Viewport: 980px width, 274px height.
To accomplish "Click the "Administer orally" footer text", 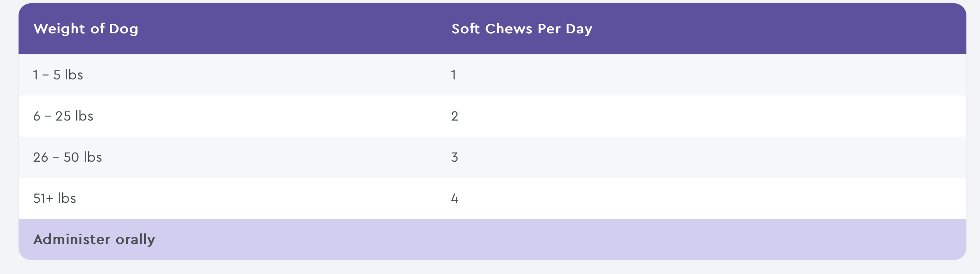I will [x=94, y=239].
